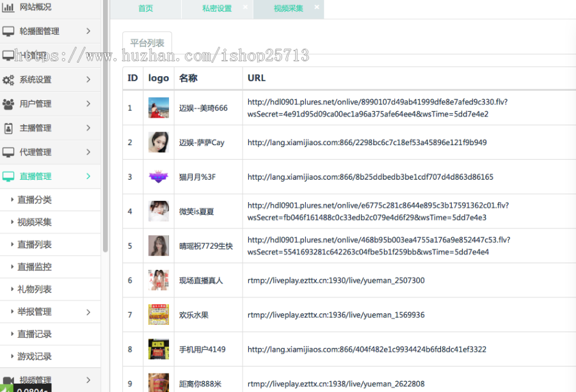Click the gears icon for 系统设置
Viewport: 576px width, 392px height.
pyautogui.click(x=8, y=80)
